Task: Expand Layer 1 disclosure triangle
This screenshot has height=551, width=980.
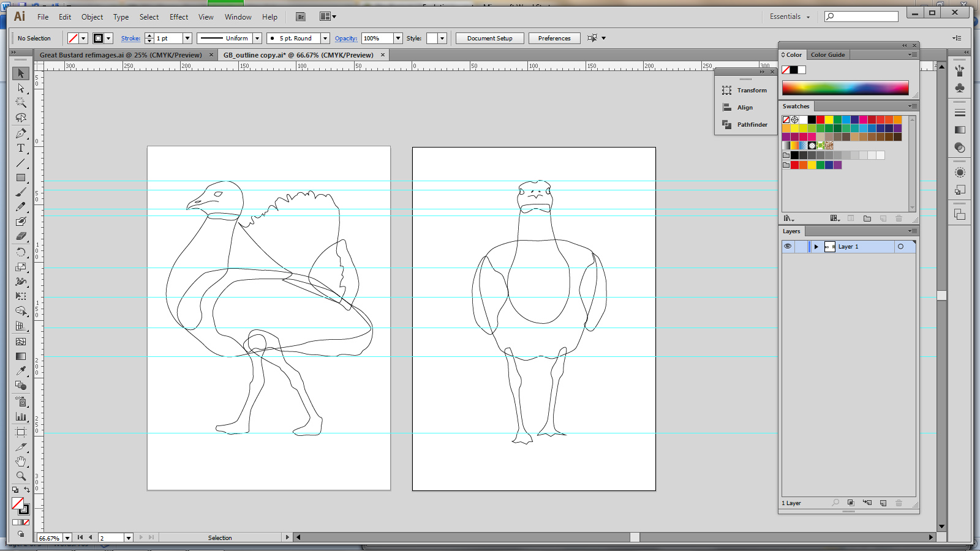Action: coord(816,247)
